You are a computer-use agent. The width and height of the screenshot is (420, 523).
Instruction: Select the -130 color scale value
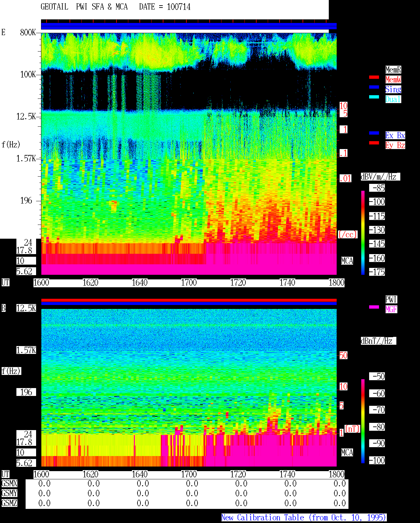377,230
